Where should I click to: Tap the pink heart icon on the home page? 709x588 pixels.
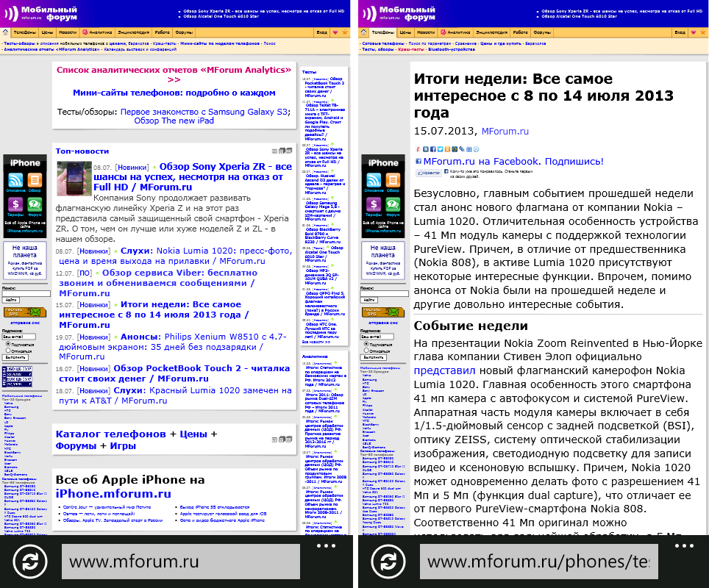coord(335,32)
